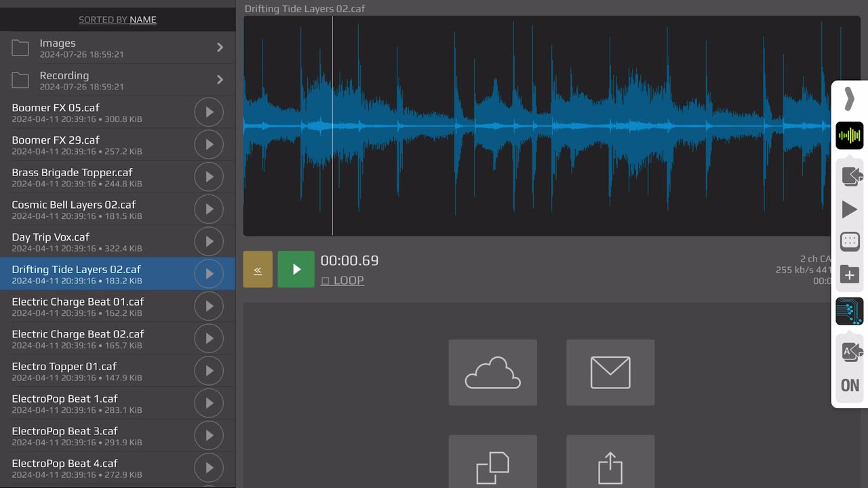Screen dimensions: 868x488
Task: Play the Brass Brigade Topper.caf preview
Action: tap(209, 177)
